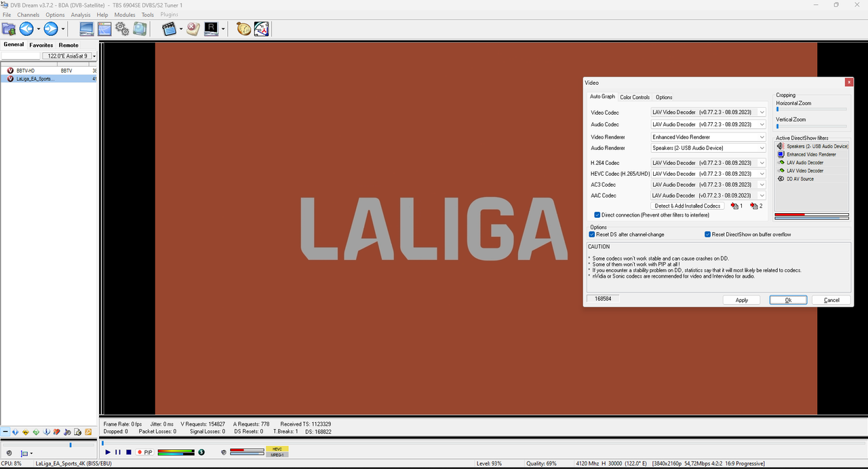Expand the Audio Renderer dropdown
The height and width of the screenshot is (469, 868).
click(x=762, y=148)
